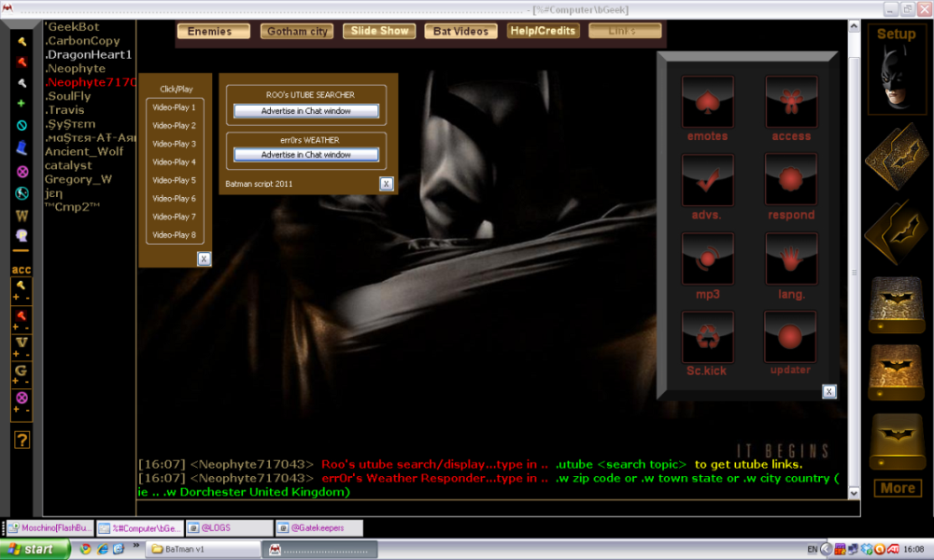Click the Batman head Setup image
This screenshot has height=560, width=934.
point(897,79)
